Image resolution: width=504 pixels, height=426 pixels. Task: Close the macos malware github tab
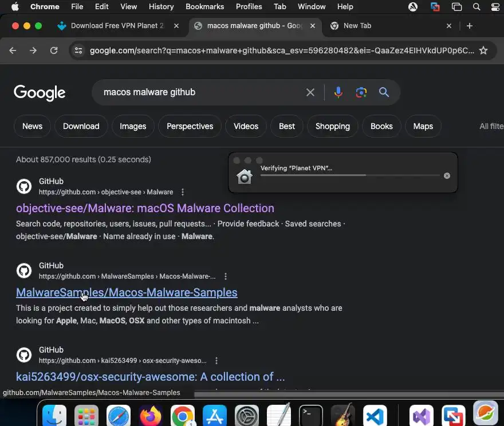coord(313,26)
